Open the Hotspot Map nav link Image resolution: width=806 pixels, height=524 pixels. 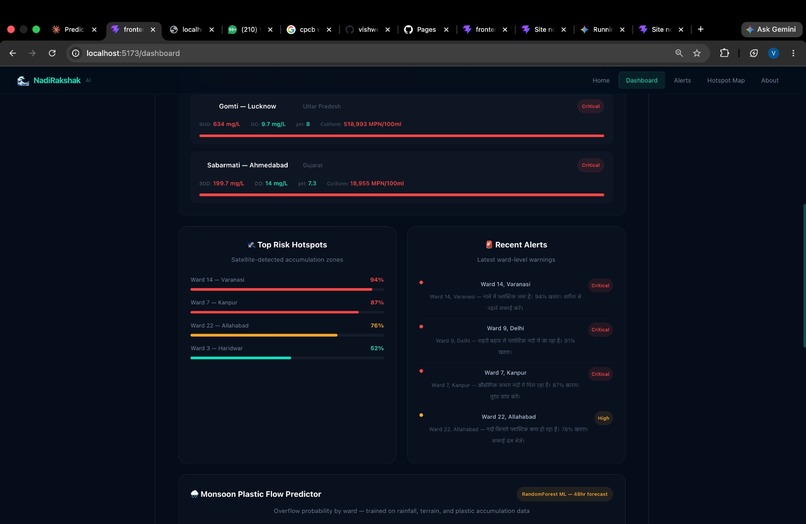point(725,80)
